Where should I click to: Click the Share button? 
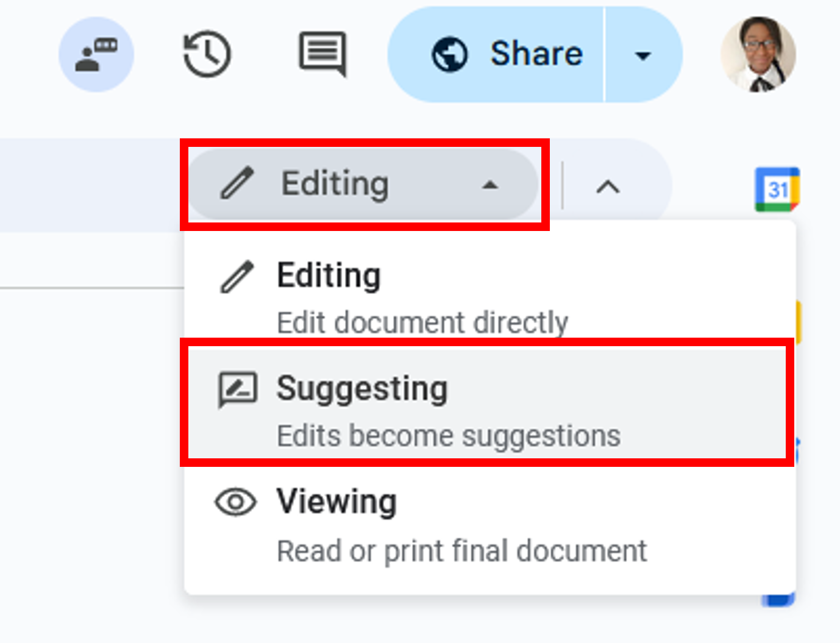pos(496,54)
